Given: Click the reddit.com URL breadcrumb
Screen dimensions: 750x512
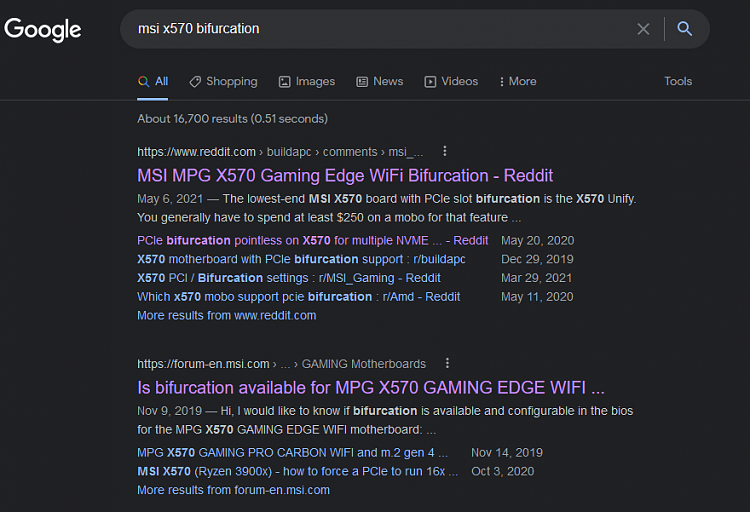Looking at the screenshot, I should (x=280, y=152).
